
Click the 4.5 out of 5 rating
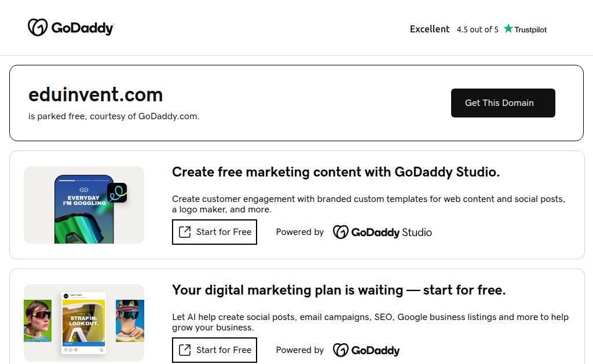tap(477, 30)
